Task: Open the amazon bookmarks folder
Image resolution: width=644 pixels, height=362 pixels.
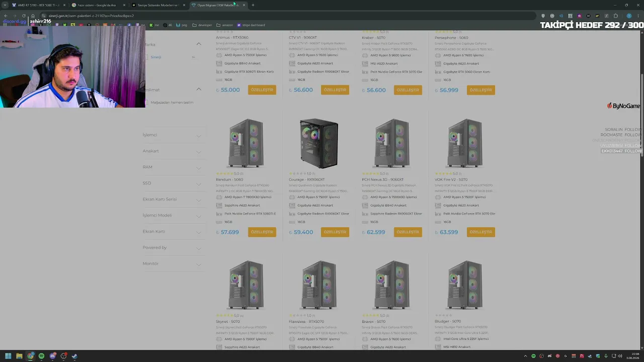Action: click(x=224, y=25)
